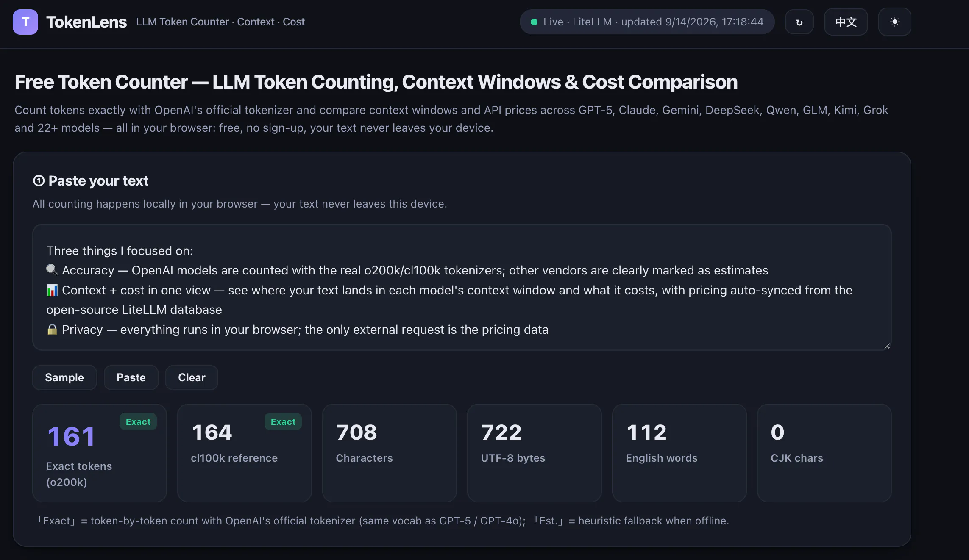Click 'LLM Token Counter · Context · Cost' tagline

[x=220, y=22]
